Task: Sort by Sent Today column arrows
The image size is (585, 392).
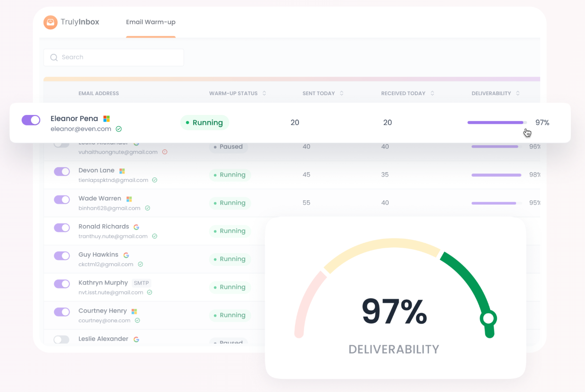Action: [342, 93]
